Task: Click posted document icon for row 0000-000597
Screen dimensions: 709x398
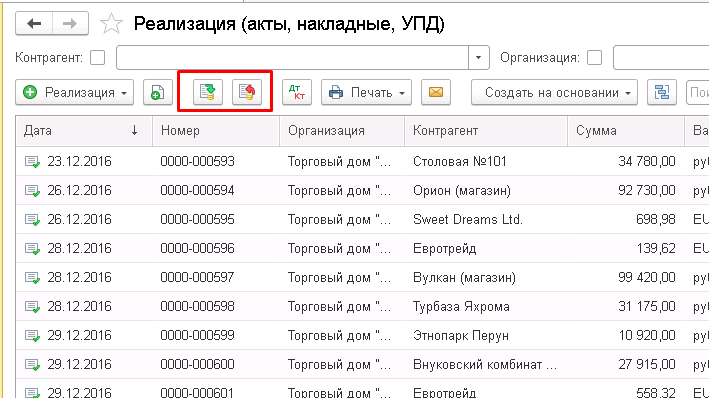Action: (x=32, y=277)
